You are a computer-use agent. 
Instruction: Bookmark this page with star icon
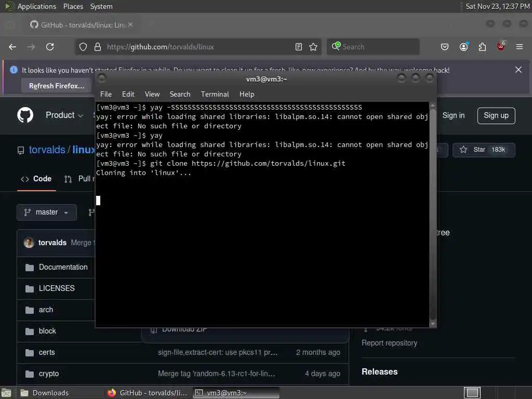click(313, 47)
